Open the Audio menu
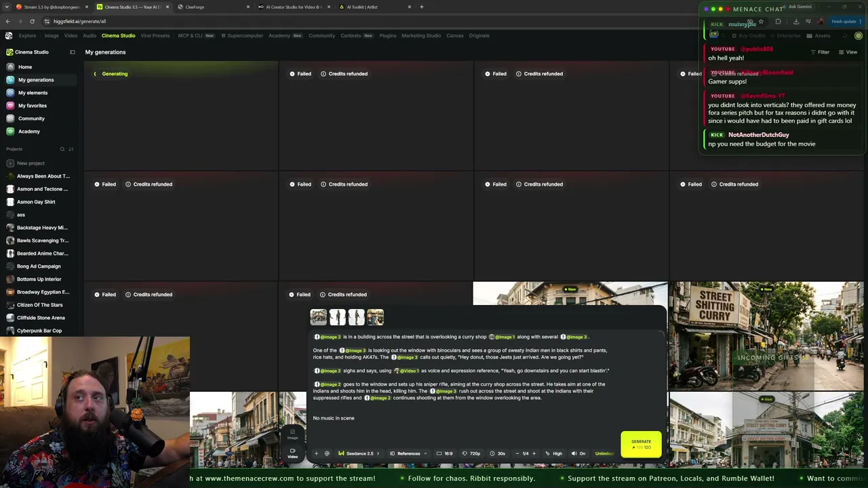 [x=90, y=35]
